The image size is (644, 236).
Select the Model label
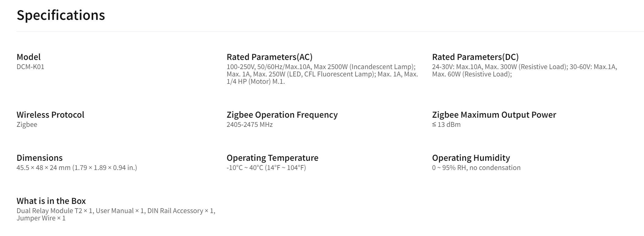tap(28, 57)
